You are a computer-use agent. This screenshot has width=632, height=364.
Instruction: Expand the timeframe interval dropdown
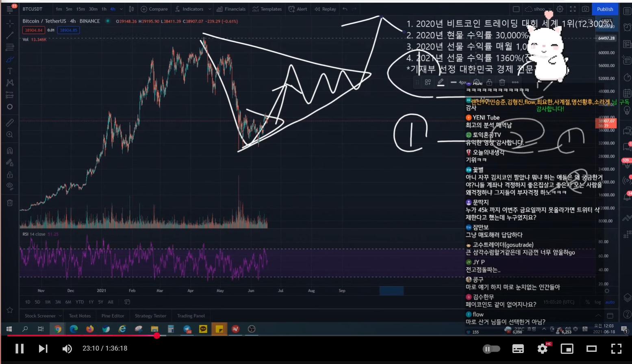point(121,9)
